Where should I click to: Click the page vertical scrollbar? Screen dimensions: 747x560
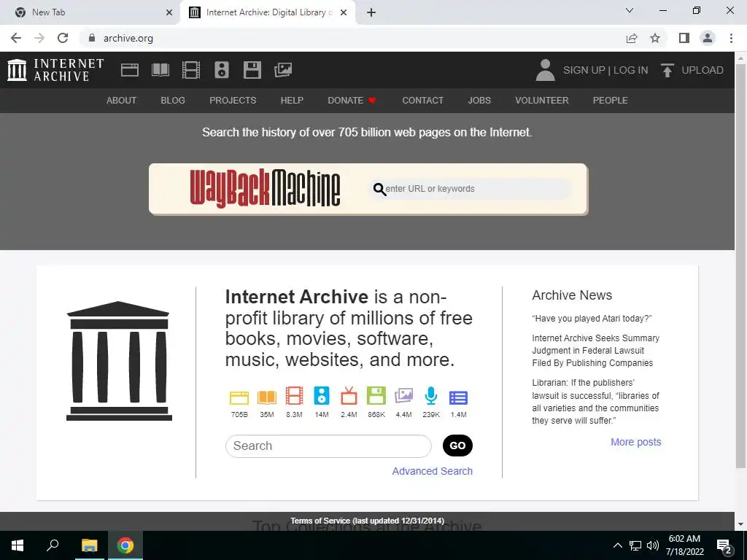(x=741, y=267)
